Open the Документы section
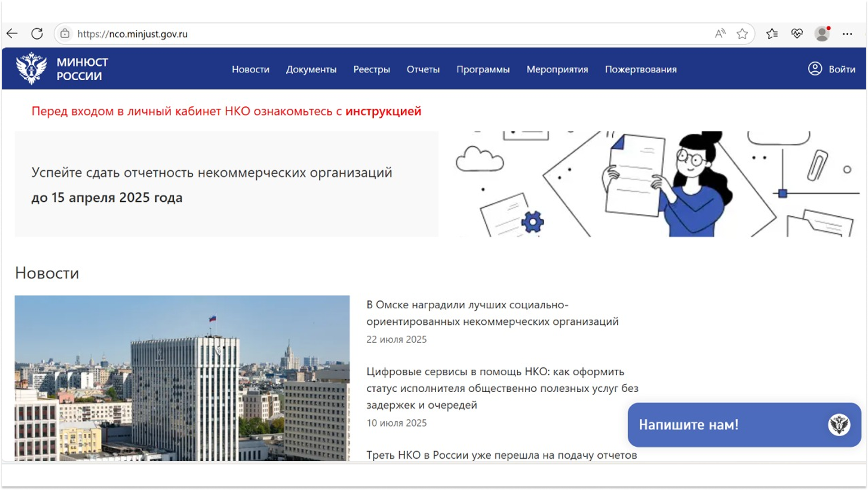 312,69
